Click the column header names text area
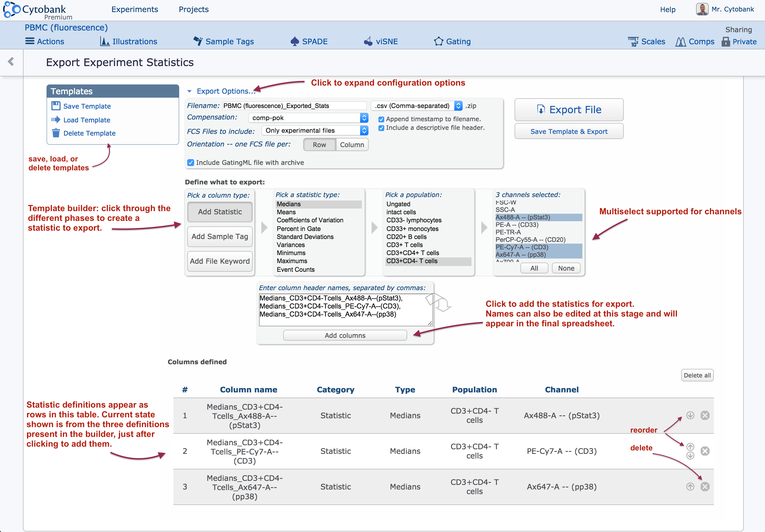This screenshot has width=765, height=532. (x=345, y=309)
